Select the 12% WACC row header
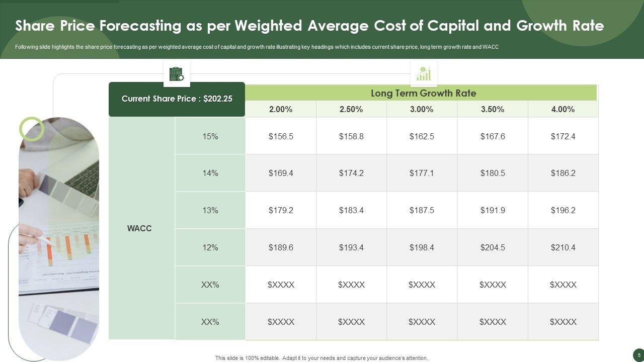 pos(210,247)
